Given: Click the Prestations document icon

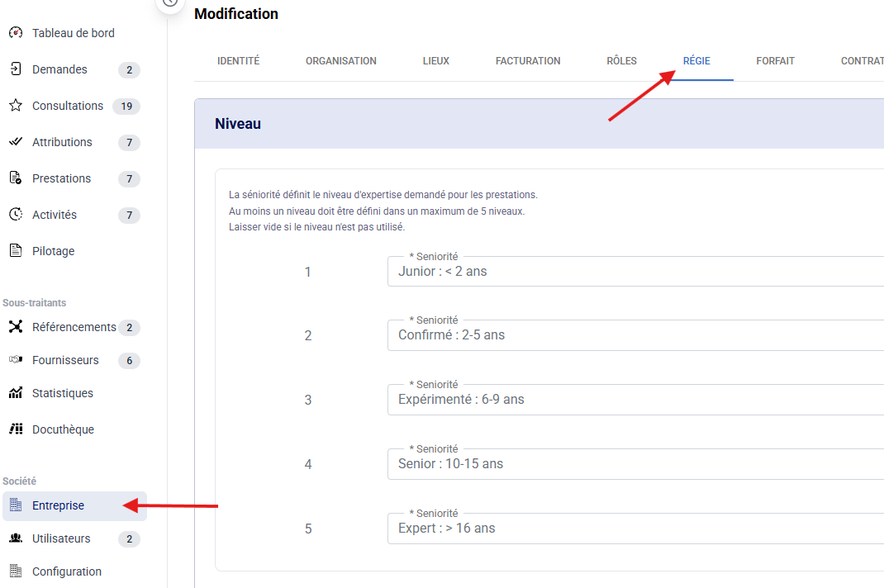Looking at the screenshot, I should point(15,178).
